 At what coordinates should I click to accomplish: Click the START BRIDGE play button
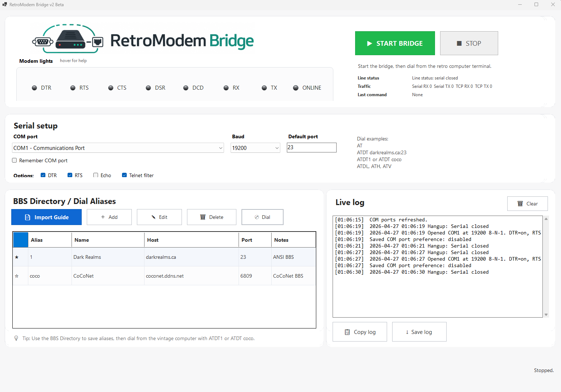pyautogui.click(x=395, y=43)
